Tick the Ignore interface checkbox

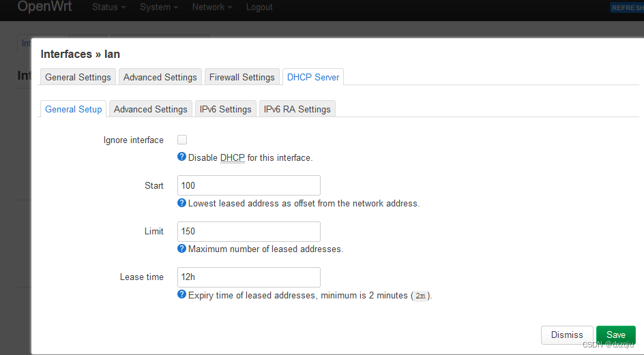[182, 140]
